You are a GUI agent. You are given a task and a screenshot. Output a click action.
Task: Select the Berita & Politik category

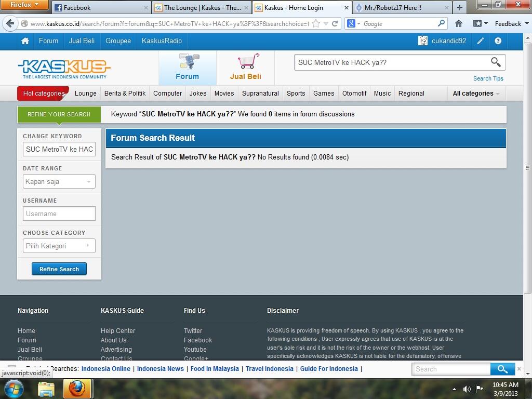pos(125,94)
